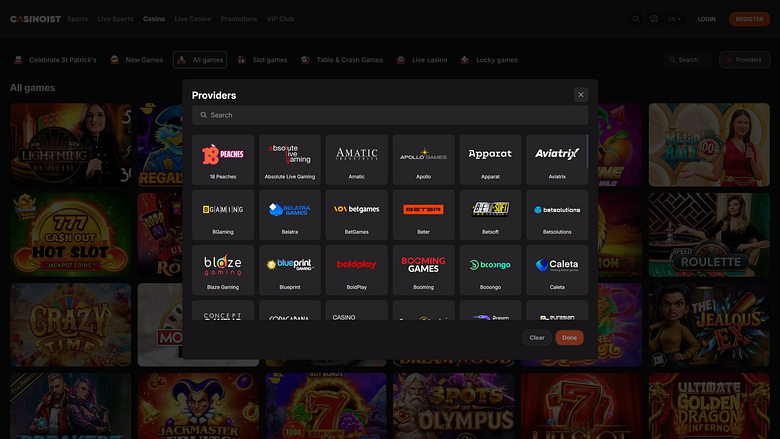Choose the Amatic provider tile
Screen dimensions: 780x439
click(x=357, y=160)
